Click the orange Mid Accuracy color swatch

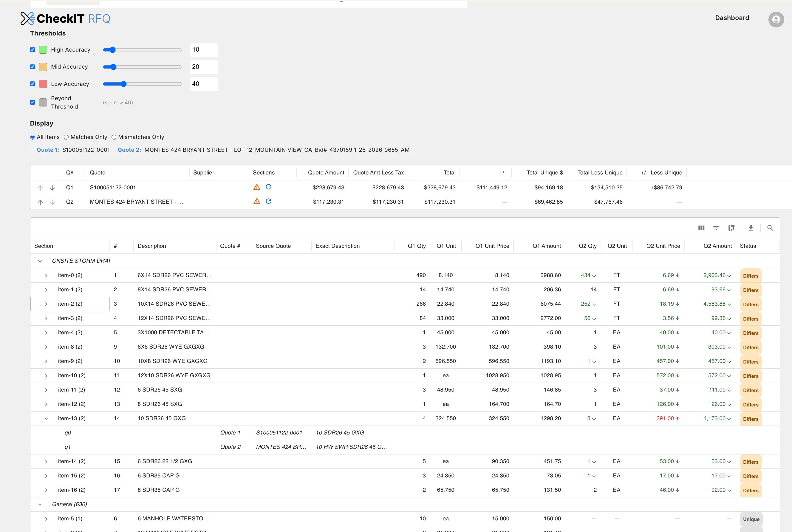coord(43,67)
